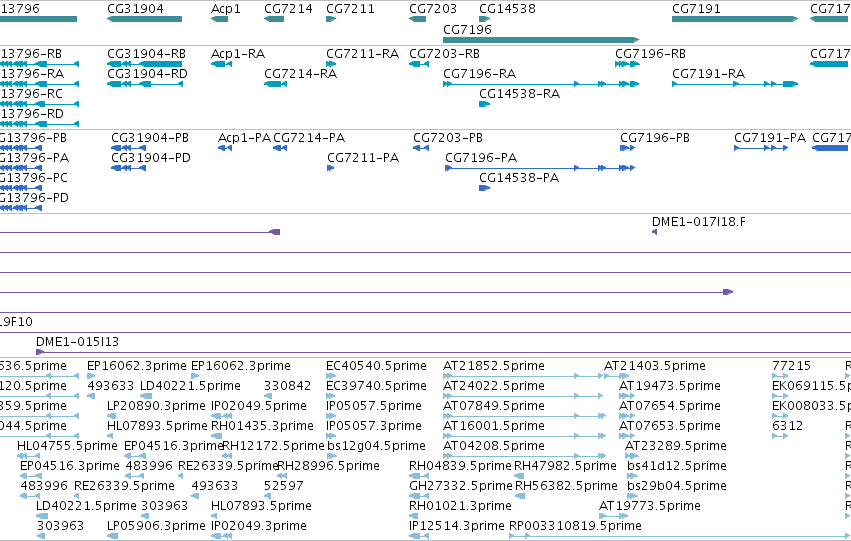
Task: Select the CG14538 gene label
Action: click(x=507, y=9)
